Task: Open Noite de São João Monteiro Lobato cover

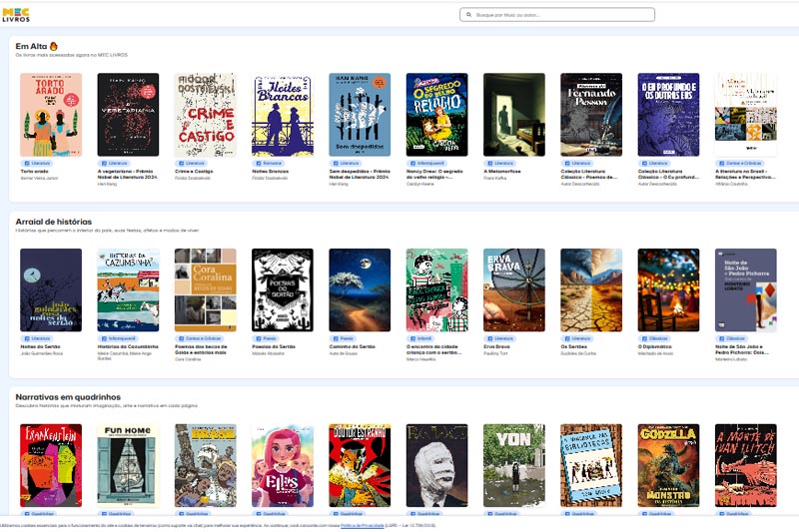Action: click(745, 290)
